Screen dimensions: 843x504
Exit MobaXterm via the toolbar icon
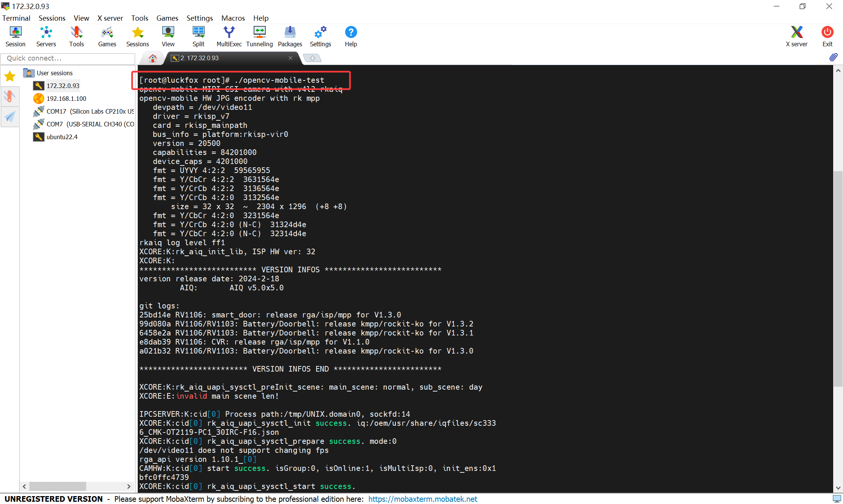point(827,36)
